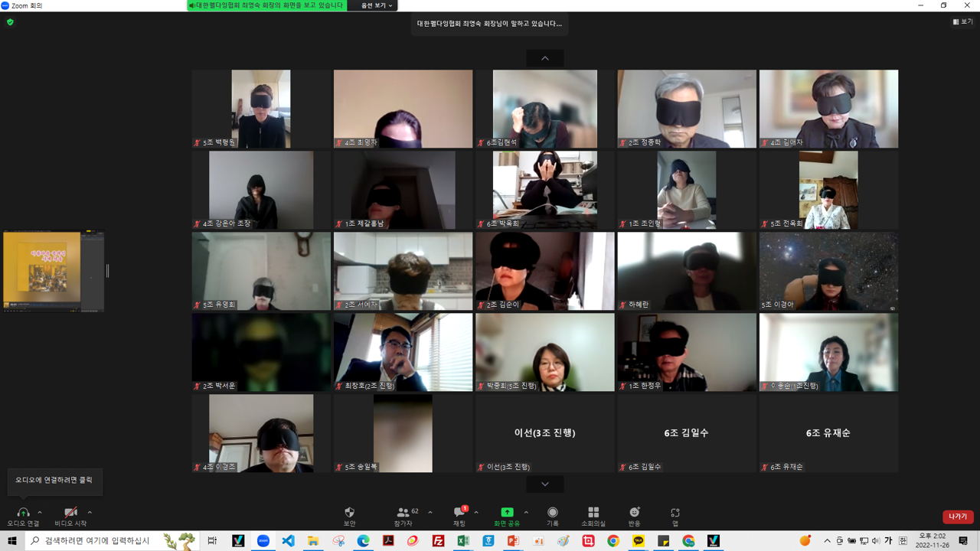Toggle video with 비디오 시작
980x551 pixels.
pyautogui.click(x=70, y=513)
